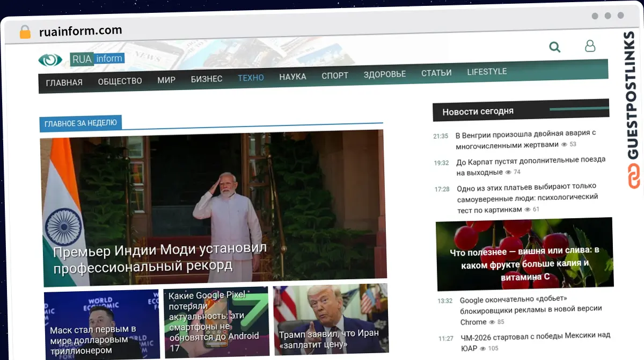Select the ТЕХНО menu item
Image resolution: width=644 pixels, height=360 pixels.
(251, 78)
